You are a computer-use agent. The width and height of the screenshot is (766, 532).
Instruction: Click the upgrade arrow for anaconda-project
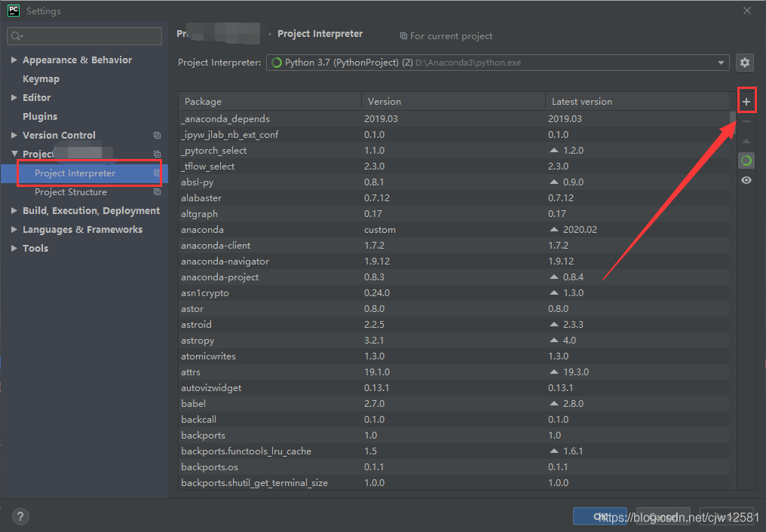click(554, 277)
